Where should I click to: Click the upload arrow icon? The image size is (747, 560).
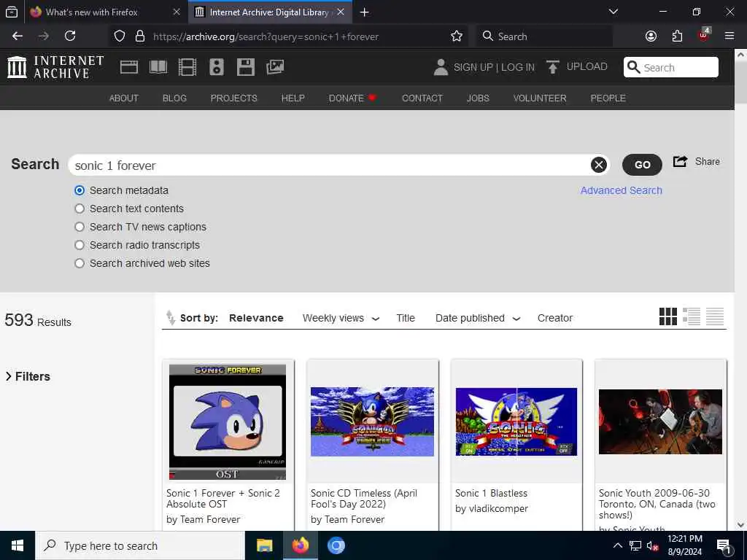pos(553,67)
